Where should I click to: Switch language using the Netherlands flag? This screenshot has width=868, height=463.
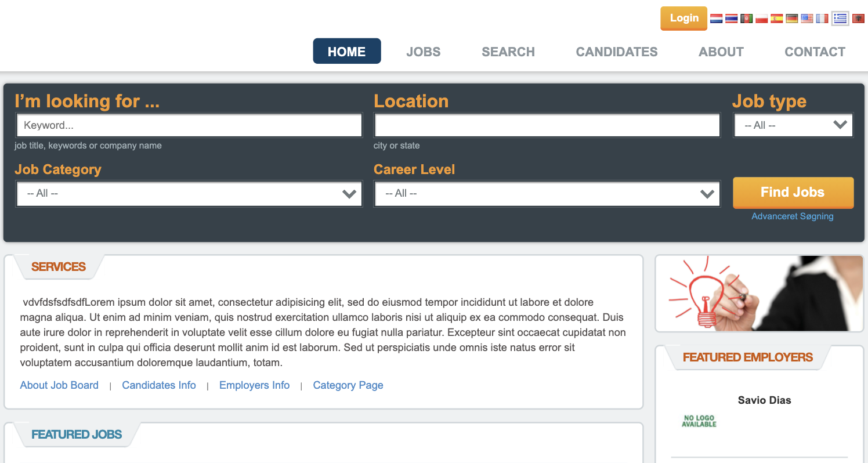[x=717, y=19]
